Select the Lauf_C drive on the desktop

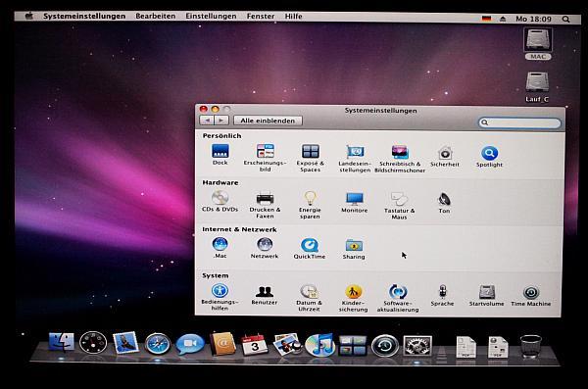(537, 86)
